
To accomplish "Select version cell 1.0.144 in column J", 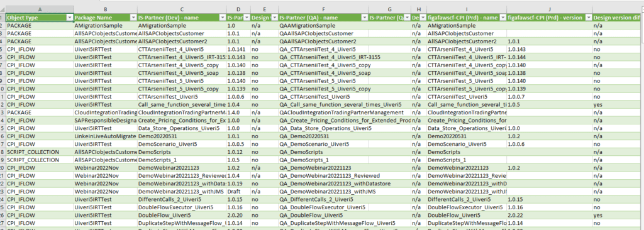I will point(549,58).
